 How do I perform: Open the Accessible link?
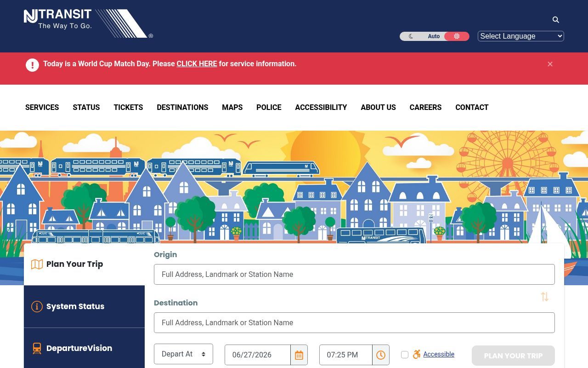coord(439,354)
